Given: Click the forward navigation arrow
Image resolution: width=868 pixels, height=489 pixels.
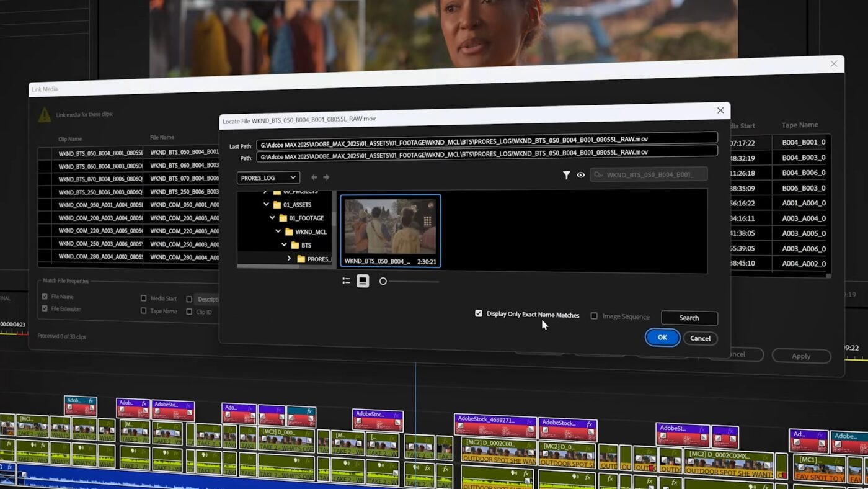Looking at the screenshot, I should pos(326,177).
